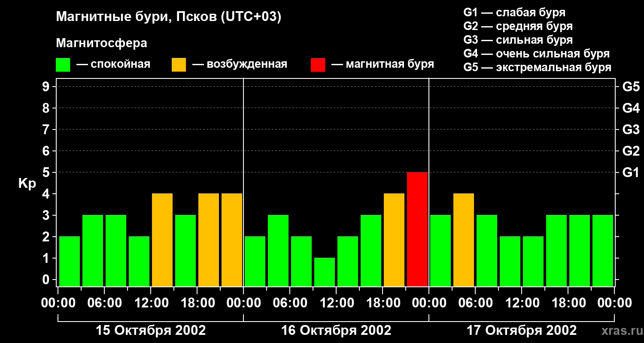Select the red Kp 5 storm bar
Viewport: 644px width, 343px height.
[x=417, y=229]
